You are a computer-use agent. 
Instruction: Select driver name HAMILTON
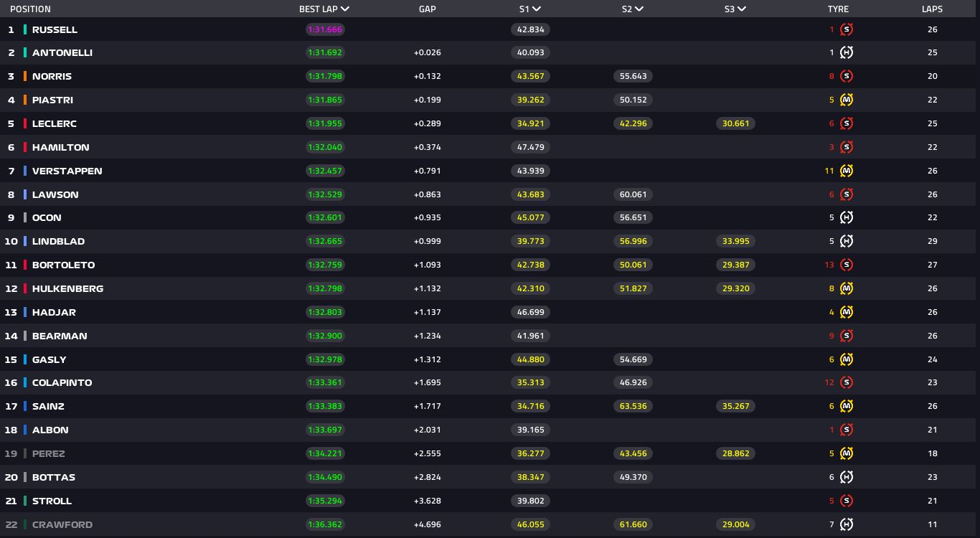click(x=61, y=147)
